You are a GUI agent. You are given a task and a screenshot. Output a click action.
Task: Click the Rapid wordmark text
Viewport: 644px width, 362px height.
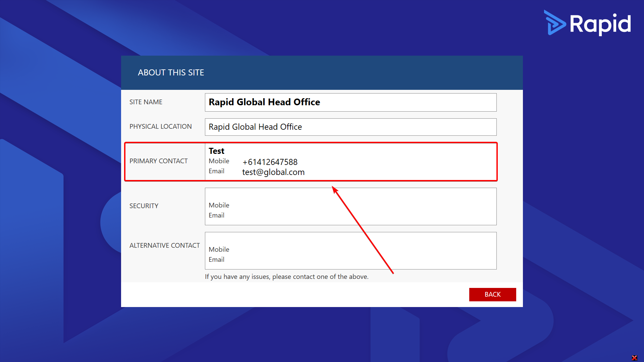pos(600,24)
